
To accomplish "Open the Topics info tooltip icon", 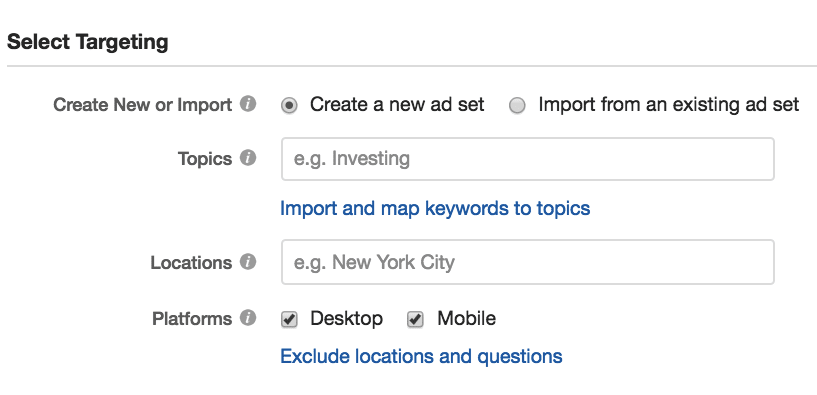I will tap(248, 158).
